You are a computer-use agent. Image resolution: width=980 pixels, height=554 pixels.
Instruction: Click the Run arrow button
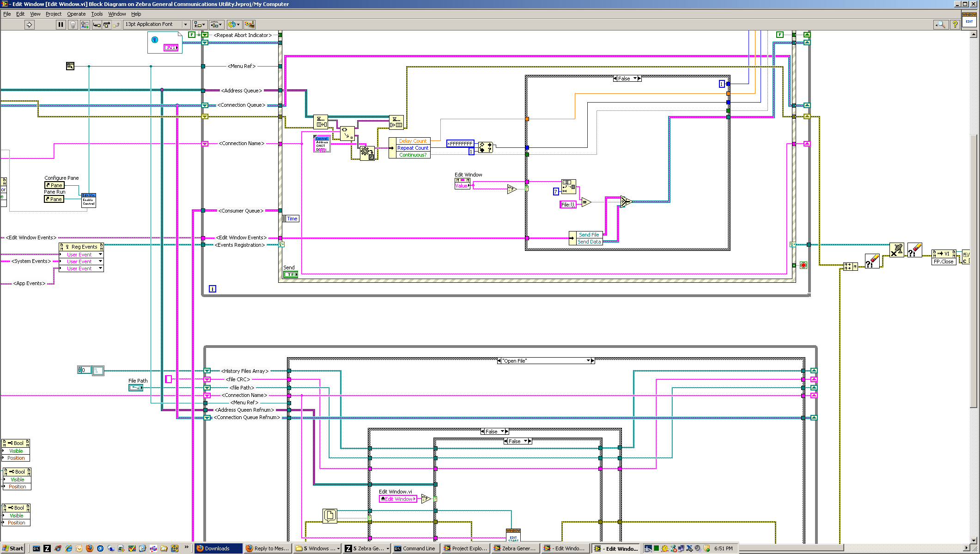(29, 24)
